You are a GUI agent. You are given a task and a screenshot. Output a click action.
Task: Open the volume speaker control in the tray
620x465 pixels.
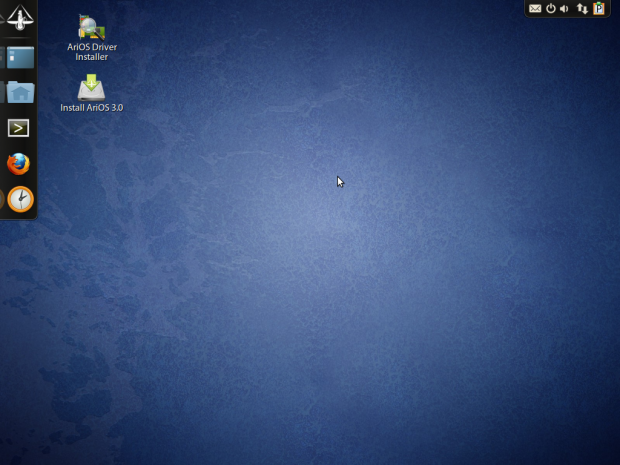[x=565, y=9]
